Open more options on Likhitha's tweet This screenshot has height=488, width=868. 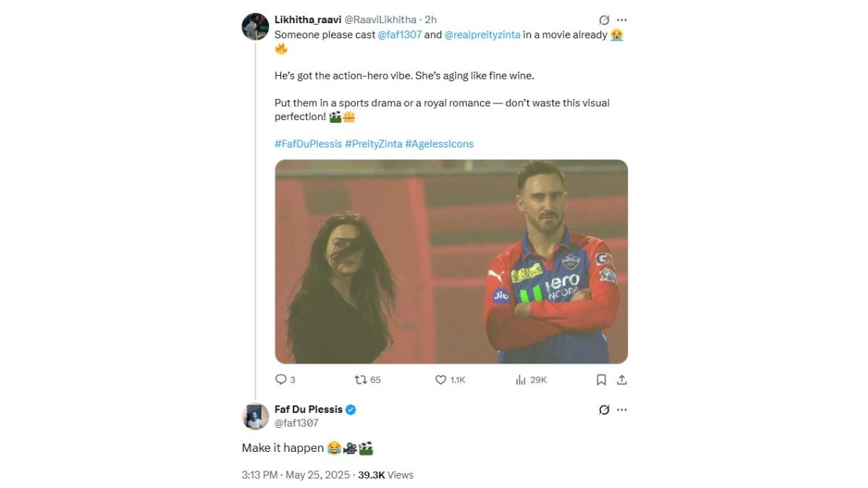point(621,20)
